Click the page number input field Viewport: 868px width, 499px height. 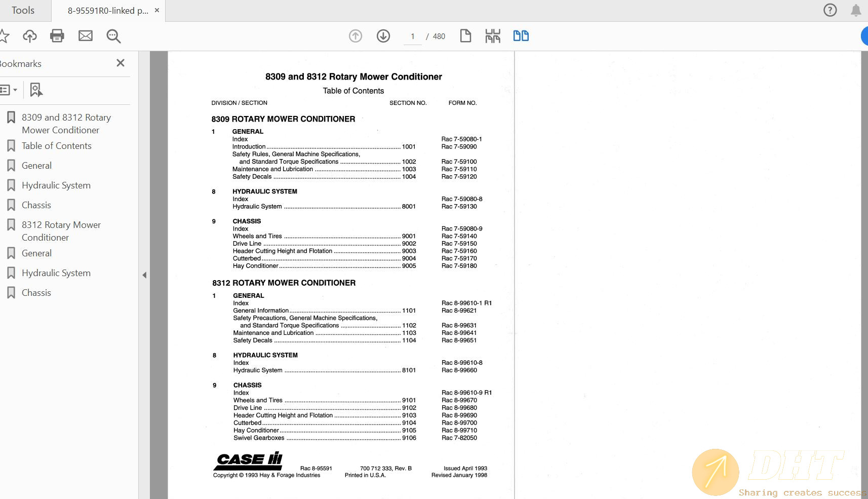click(412, 36)
